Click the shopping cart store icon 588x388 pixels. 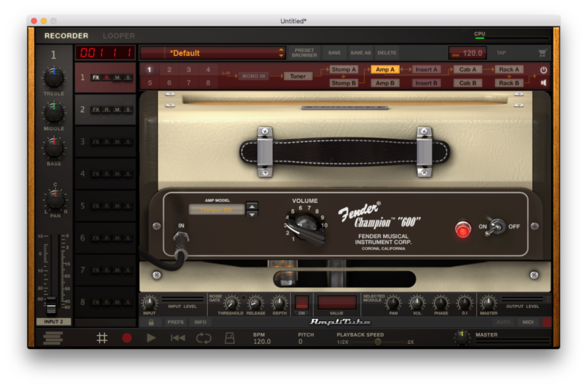coord(542,53)
